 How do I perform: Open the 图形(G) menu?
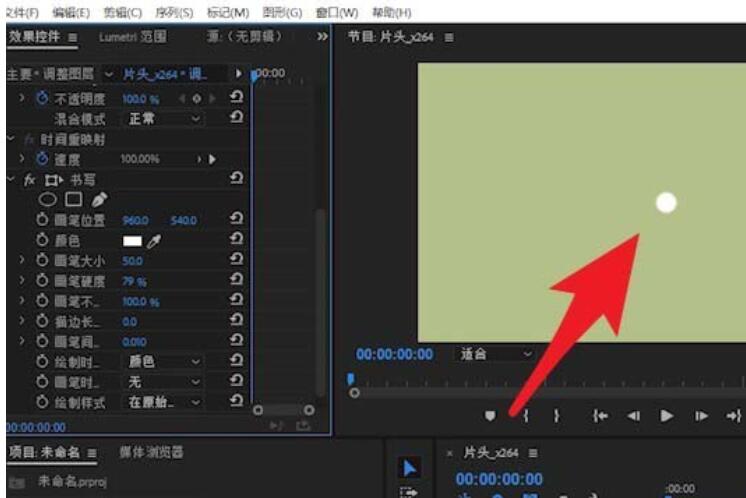[282, 12]
